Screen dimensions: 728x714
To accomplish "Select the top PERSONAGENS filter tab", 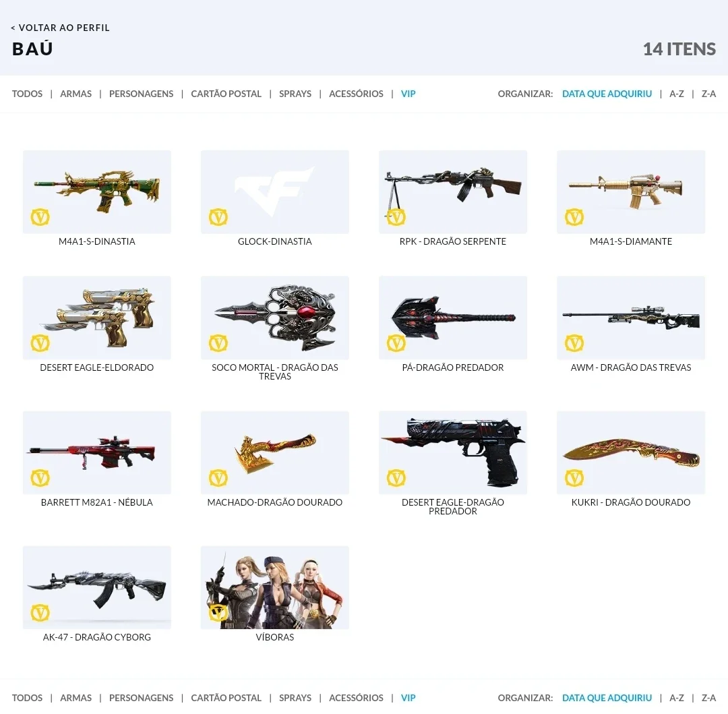I will (x=141, y=94).
